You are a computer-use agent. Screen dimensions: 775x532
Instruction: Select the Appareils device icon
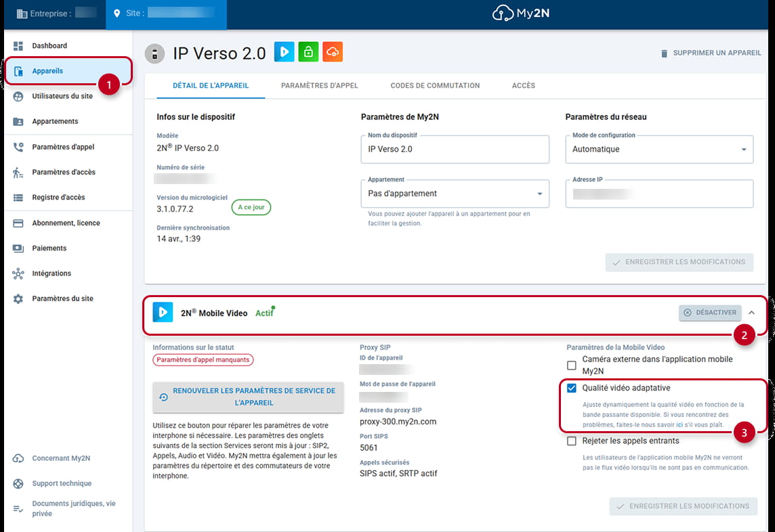pyautogui.click(x=18, y=71)
